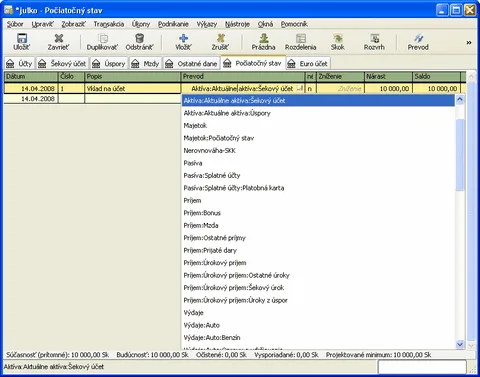Select Príjem:Prijaté dary entry
Image resolution: width=480 pixels, height=377 pixels.
click(x=318, y=250)
